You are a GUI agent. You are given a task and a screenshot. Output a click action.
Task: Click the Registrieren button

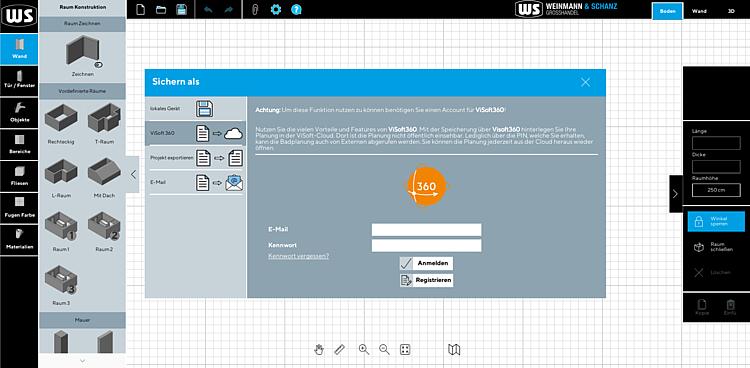426,280
